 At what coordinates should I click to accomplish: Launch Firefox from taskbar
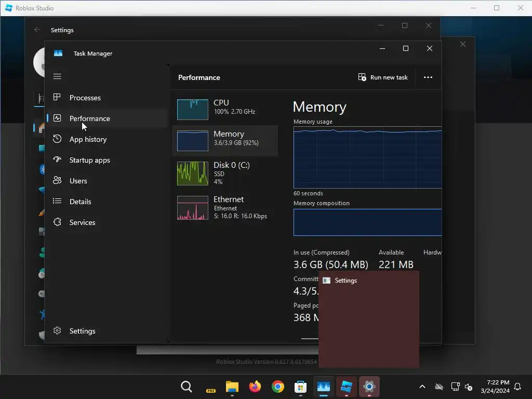click(x=255, y=387)
